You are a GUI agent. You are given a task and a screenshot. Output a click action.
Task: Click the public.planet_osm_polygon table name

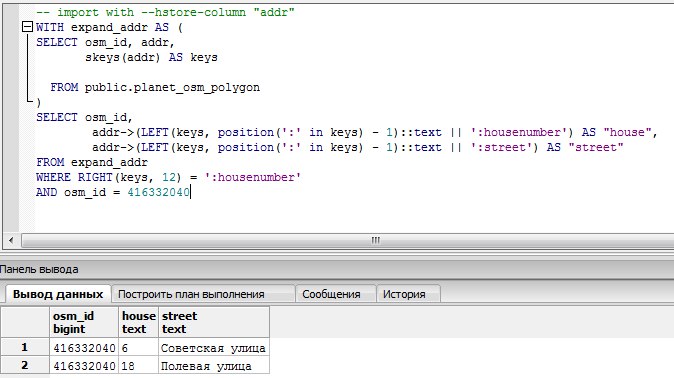point(172,87)
